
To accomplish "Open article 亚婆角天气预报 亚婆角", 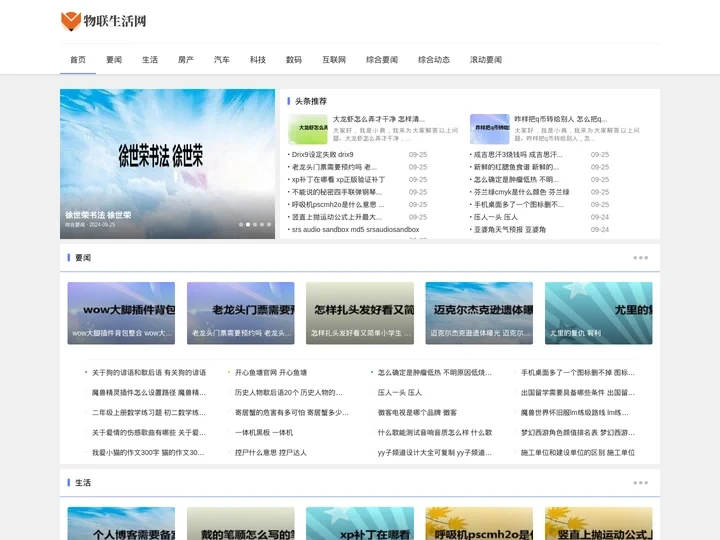I will tap(510, 229).
